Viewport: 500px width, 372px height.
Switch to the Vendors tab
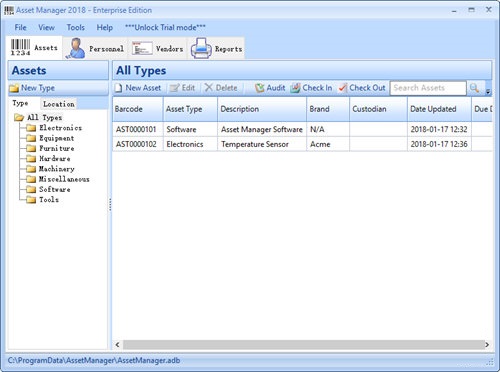pos(157,49)
